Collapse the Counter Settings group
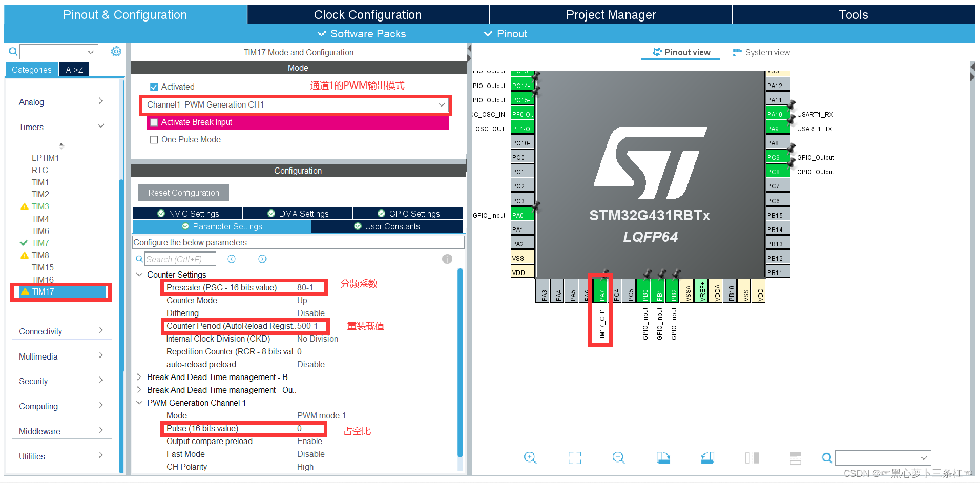This screenshot has height=483, width=980. point(139,275)
